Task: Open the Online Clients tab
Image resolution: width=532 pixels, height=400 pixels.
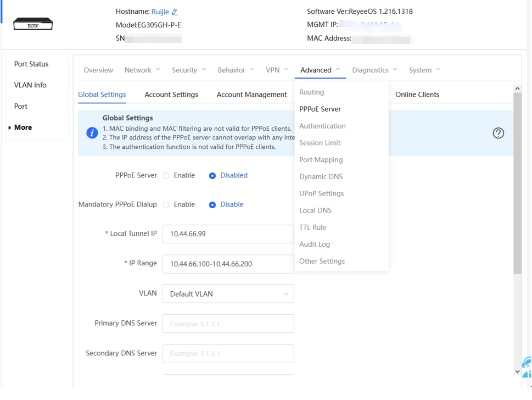Action: (417, 95)
